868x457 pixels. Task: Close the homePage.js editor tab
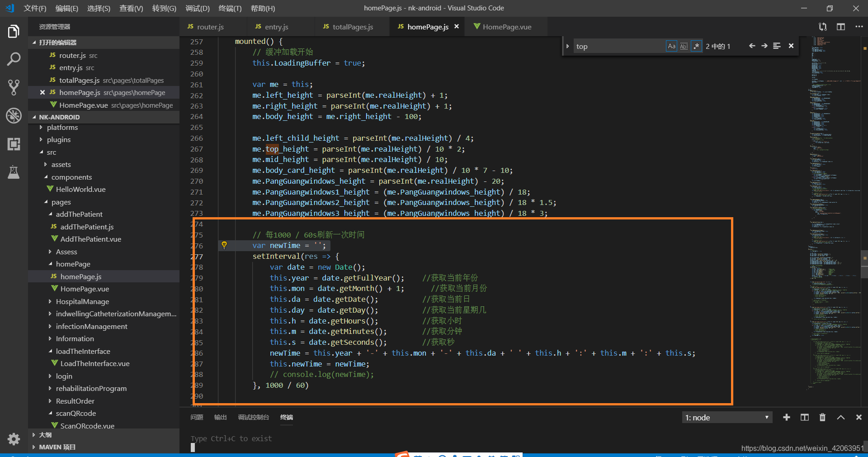click(x=457, y=26)
